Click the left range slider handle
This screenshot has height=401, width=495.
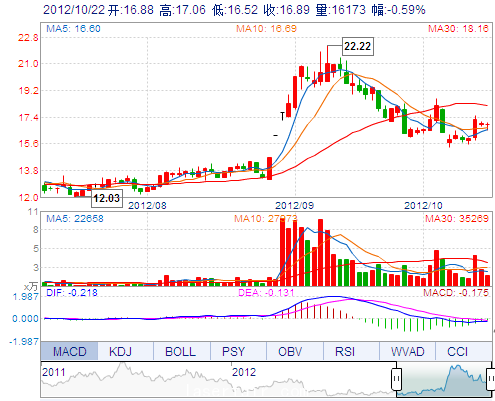[397, 379]
